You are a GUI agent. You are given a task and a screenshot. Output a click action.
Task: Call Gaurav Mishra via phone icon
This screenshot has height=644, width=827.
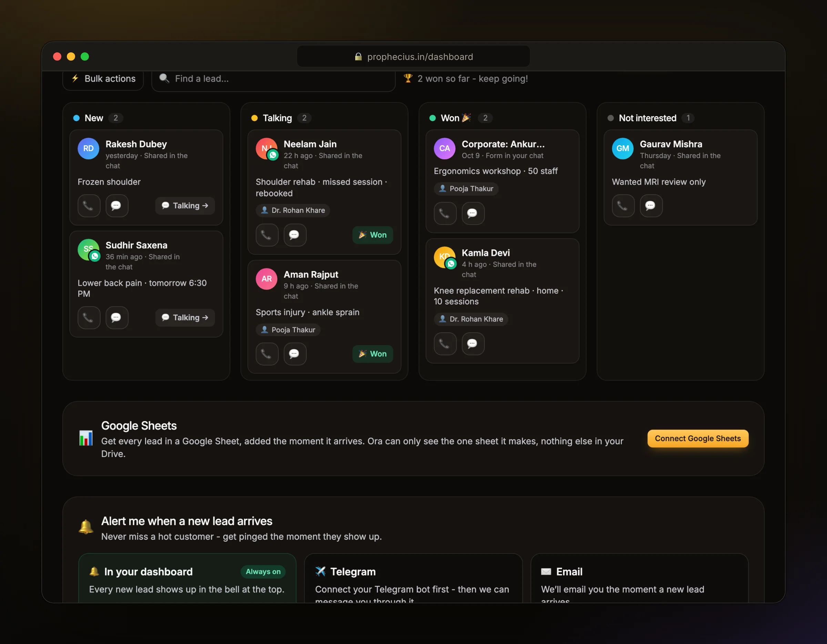pyautogui.click(x=623, y=206)
